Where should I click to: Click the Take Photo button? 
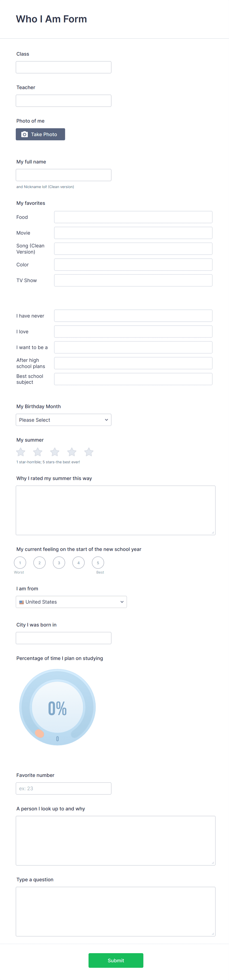(x=40, y=134)
